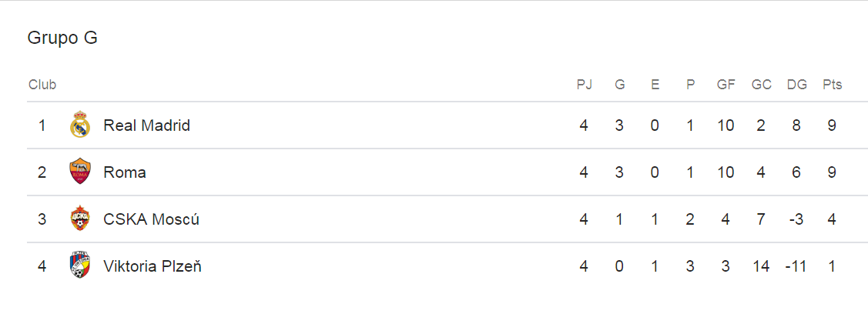Click the CSKA Moscú club crest

coord(80,219)
